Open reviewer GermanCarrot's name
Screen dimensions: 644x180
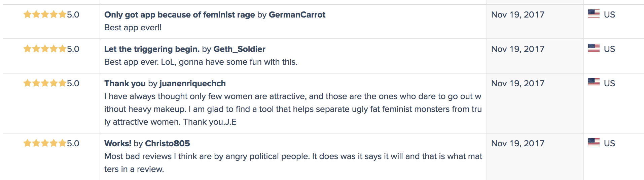point(297,15)
